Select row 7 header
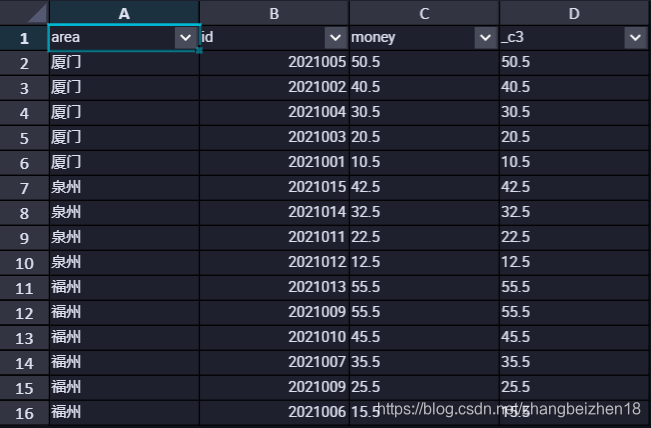Image resolution: width=651 pixels, height=428 pixels. tap(24, 188)
